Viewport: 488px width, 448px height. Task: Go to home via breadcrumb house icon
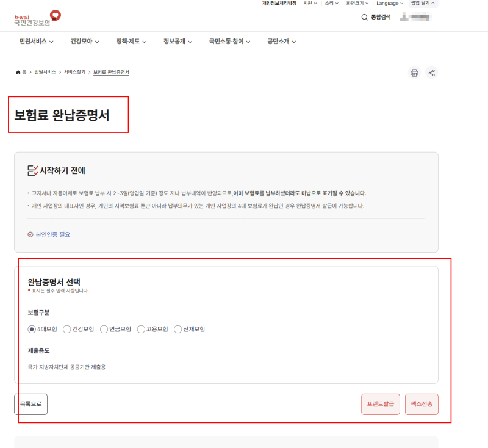[18, 72]
